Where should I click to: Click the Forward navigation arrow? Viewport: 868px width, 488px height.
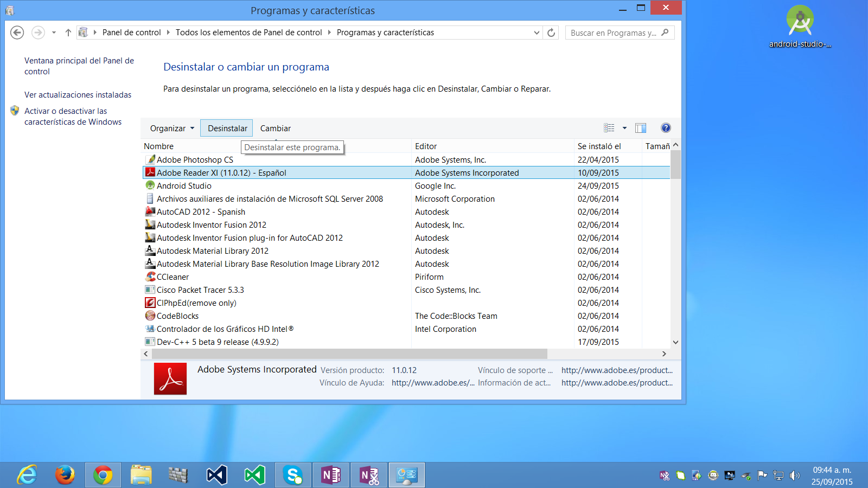point(38,33)
